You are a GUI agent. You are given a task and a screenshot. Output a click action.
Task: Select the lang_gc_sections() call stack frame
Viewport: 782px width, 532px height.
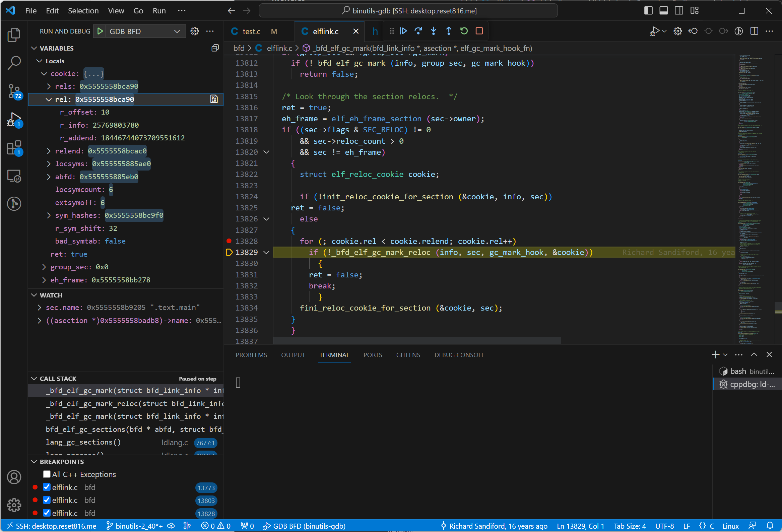click(x=126, y=443)
